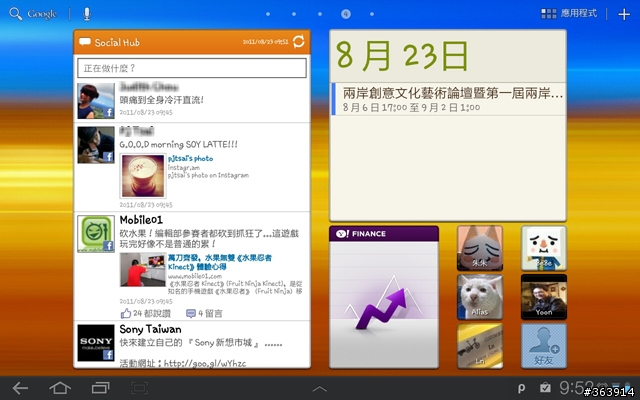Select current home screen indicator 4
This screenshot has height=400, width=640.
pyautogui.click(x=346, y=14)
